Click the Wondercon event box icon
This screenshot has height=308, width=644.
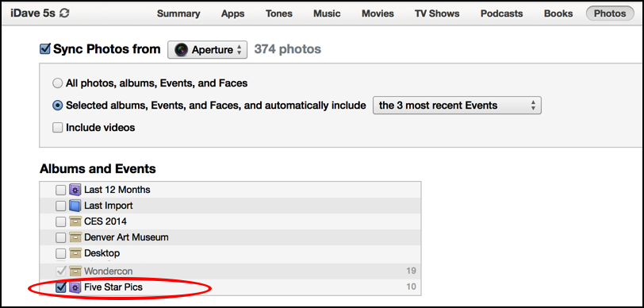pos(75,271)
